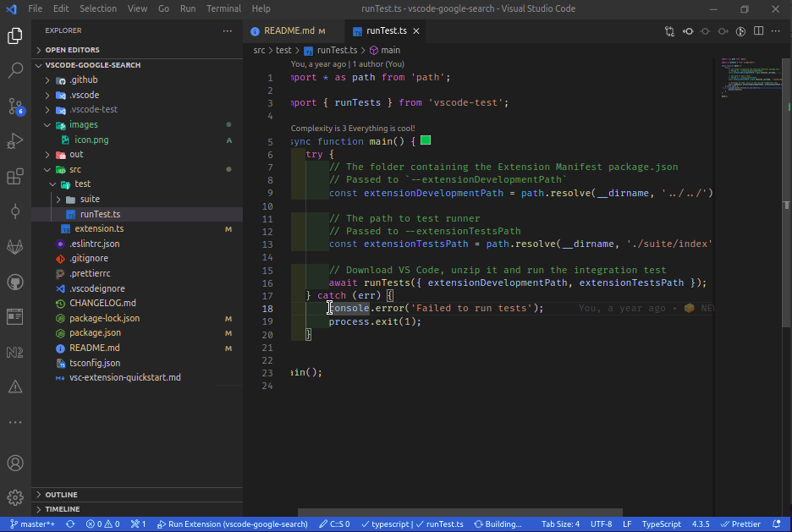Open the Terminal menu
Image resolution: width=792 pixels, height=532 pixels.
[223, 8]
